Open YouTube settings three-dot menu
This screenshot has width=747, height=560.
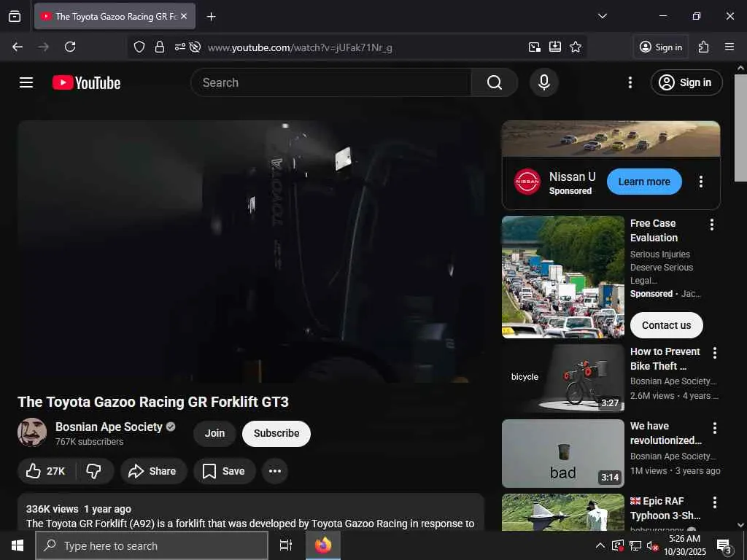pyautogui.click(x=630, y=82)
